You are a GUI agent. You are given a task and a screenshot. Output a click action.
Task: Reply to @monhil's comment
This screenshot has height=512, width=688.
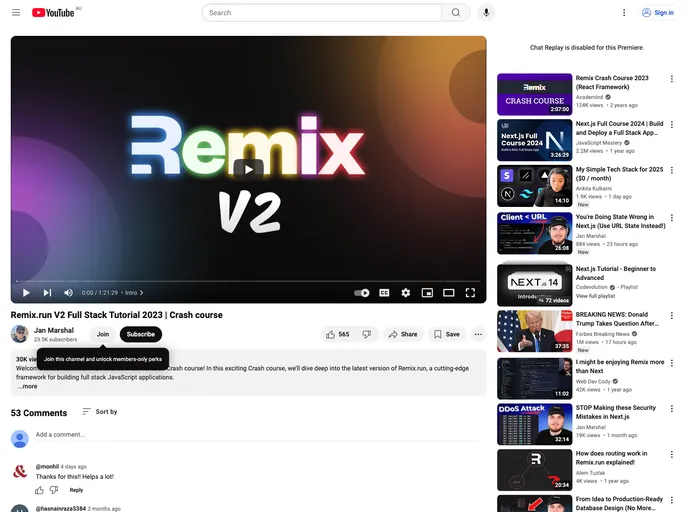76,490
